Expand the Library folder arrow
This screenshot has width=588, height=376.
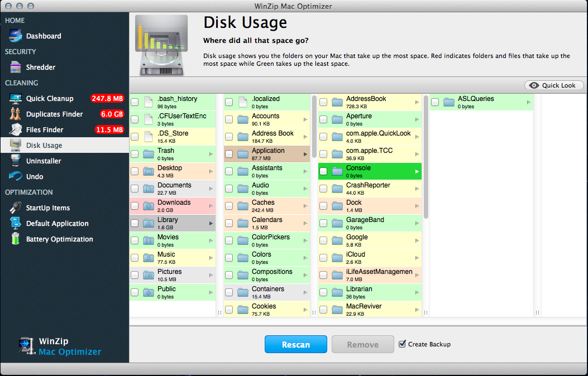point(211,223)
